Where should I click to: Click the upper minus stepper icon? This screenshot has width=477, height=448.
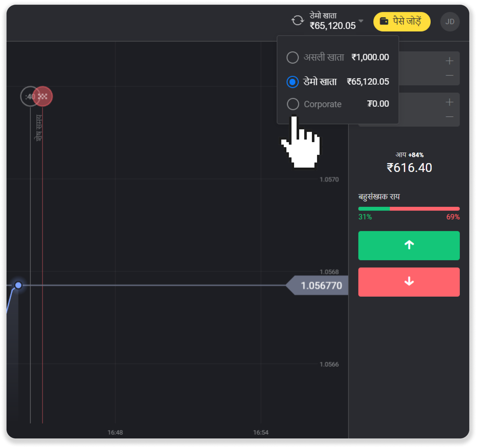point(449,75)
